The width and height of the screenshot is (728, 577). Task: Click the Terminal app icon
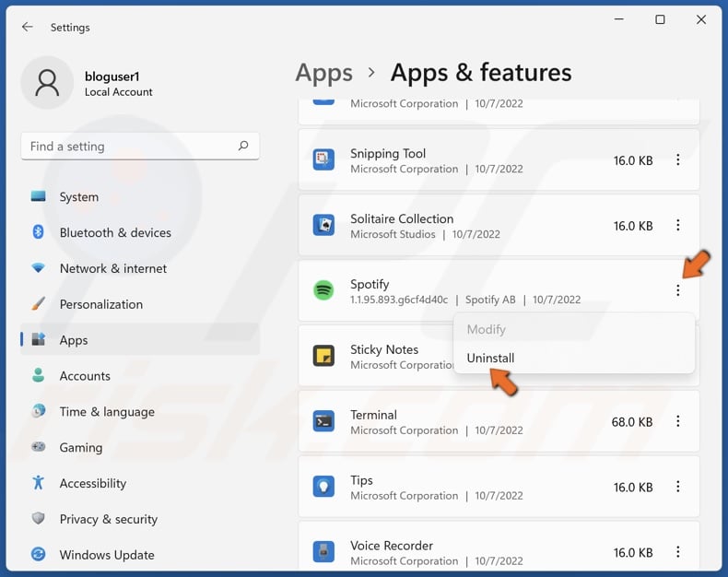[x=323, y=421]
